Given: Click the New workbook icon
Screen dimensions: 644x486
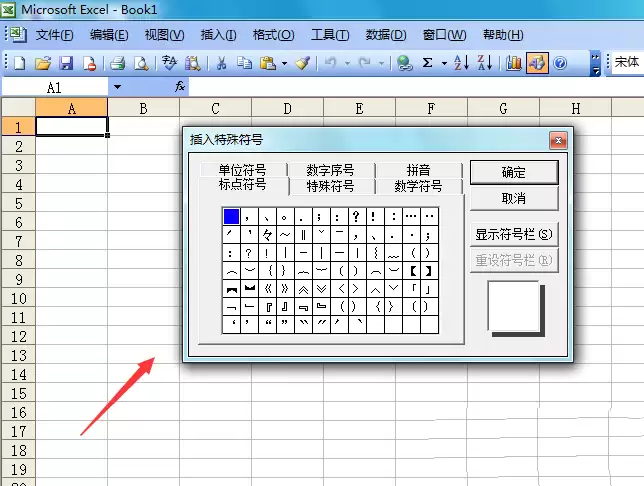Looking at the screenshot, I should pyautogui.click(x=20, y=63).
